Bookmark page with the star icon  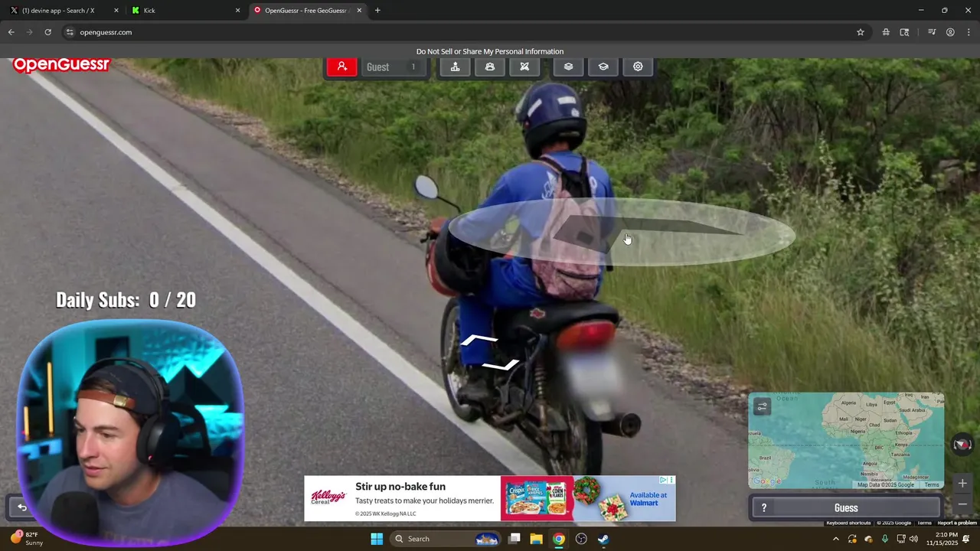click(861, 32)
